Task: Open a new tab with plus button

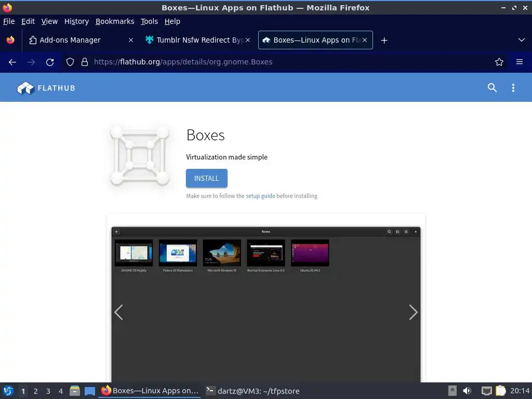Action: tap(384, 41)
